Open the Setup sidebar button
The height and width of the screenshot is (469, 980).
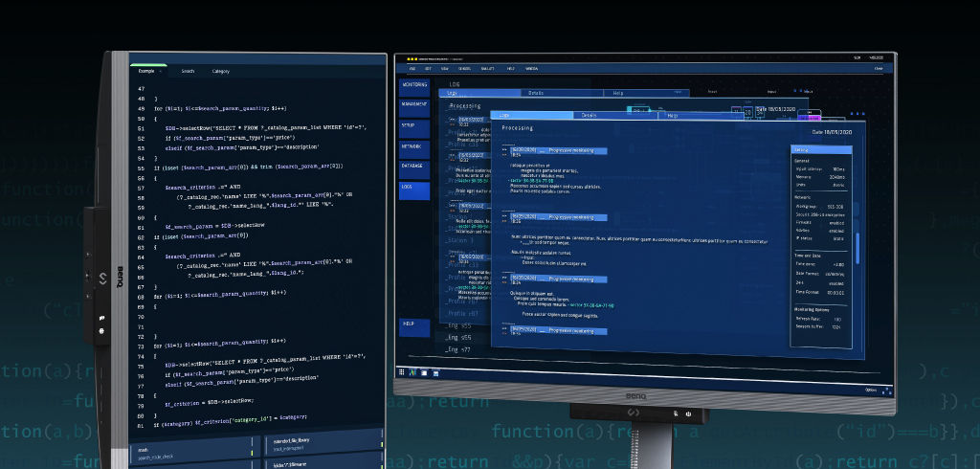point(414,125)
